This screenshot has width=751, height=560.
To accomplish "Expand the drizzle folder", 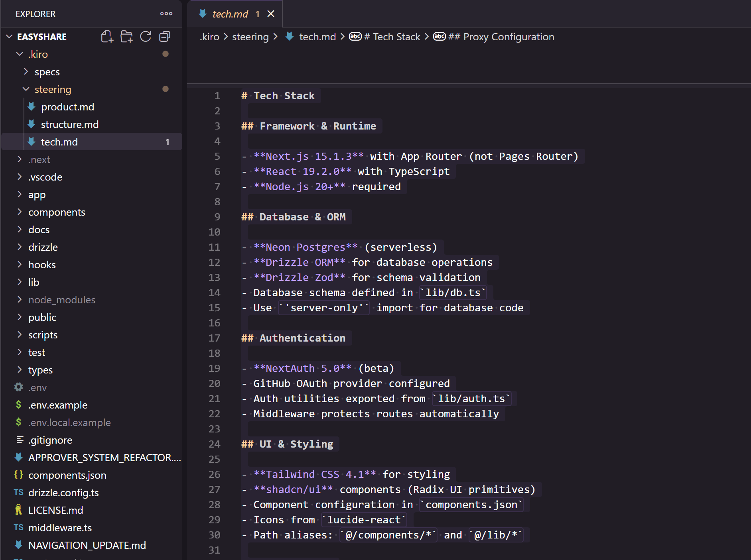I will click(19, 247).
